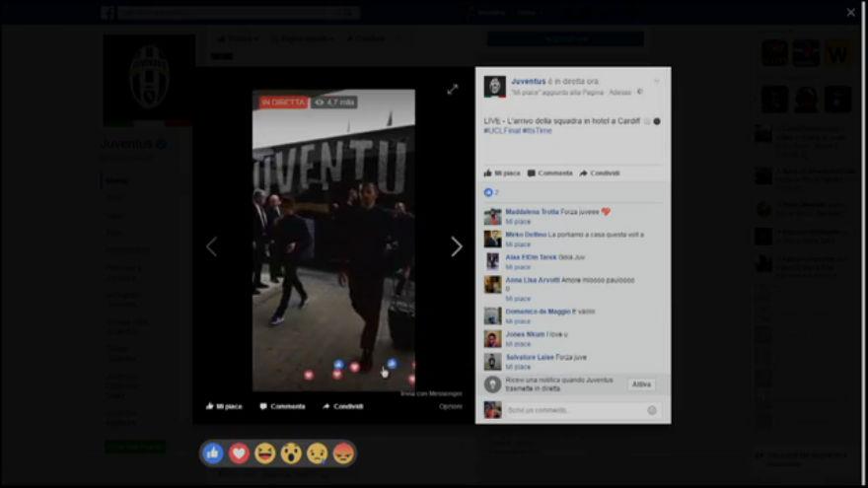The image size is (868, 488).
Task: Pick the Wow surprised reaction
Action: [x=291, y=453]
